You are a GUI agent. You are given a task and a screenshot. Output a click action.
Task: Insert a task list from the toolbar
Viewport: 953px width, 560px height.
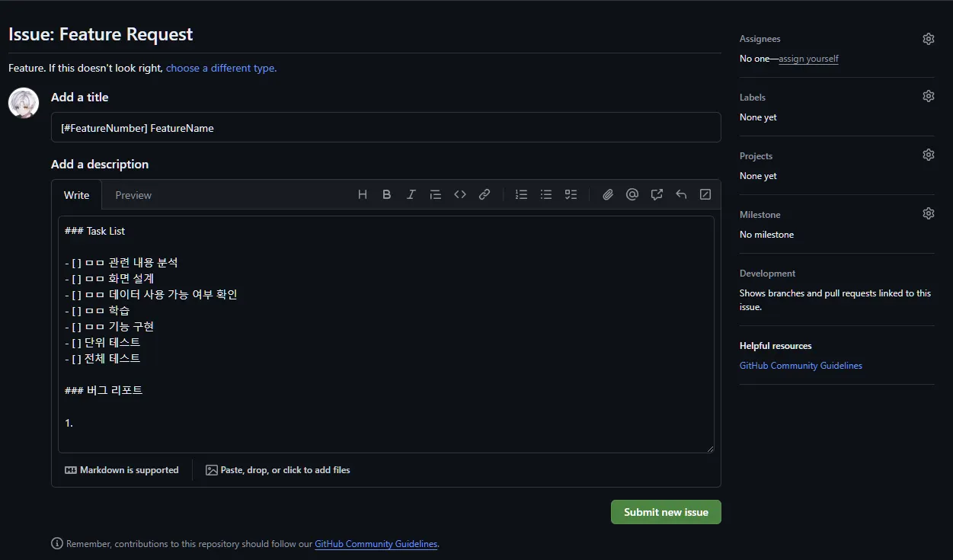571,195
